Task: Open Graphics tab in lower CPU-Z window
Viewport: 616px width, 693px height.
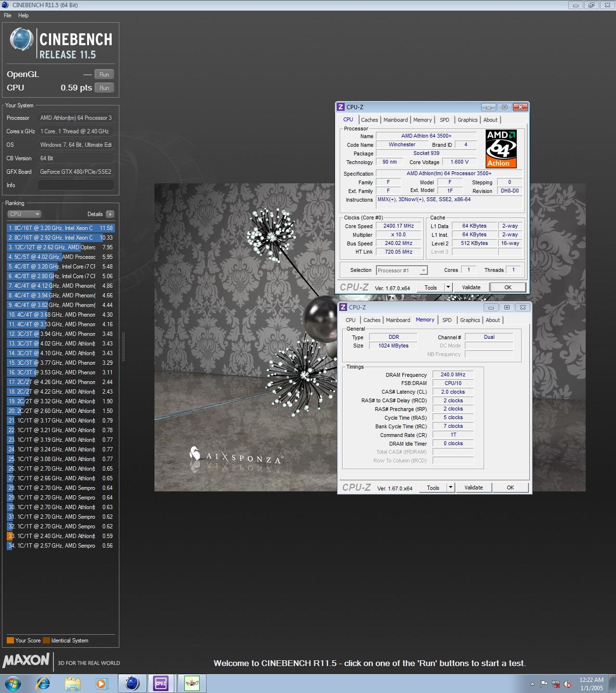Action: click(470, 320)
